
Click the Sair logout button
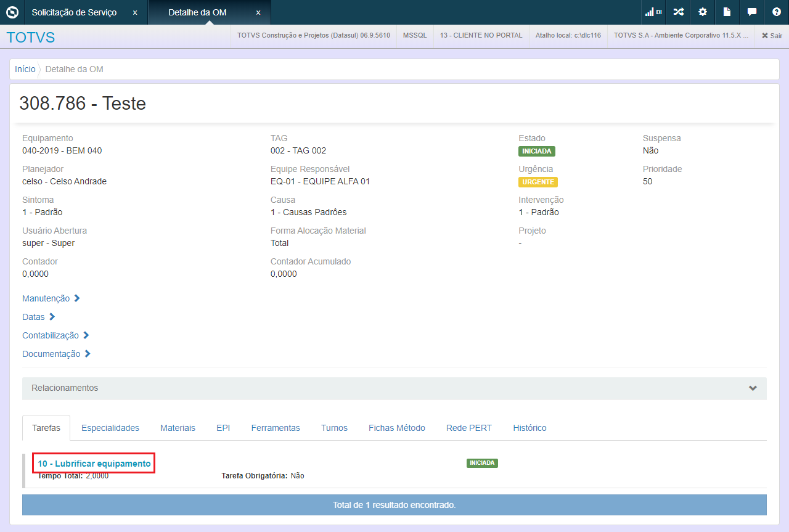pyautogui.click(x=772, y=36)
